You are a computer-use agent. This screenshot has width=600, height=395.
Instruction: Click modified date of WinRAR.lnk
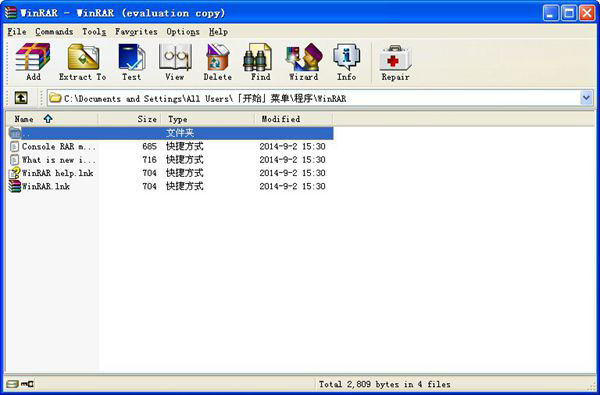(292, 187)
